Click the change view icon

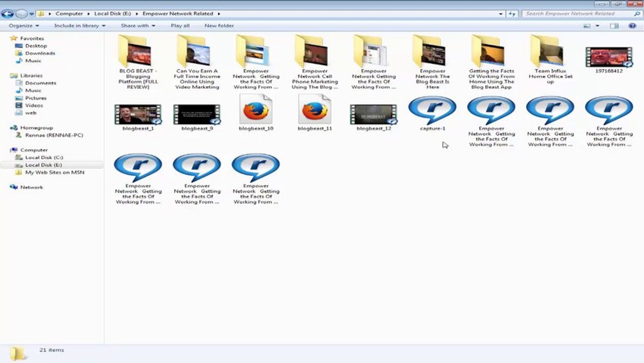coord(587,26)
